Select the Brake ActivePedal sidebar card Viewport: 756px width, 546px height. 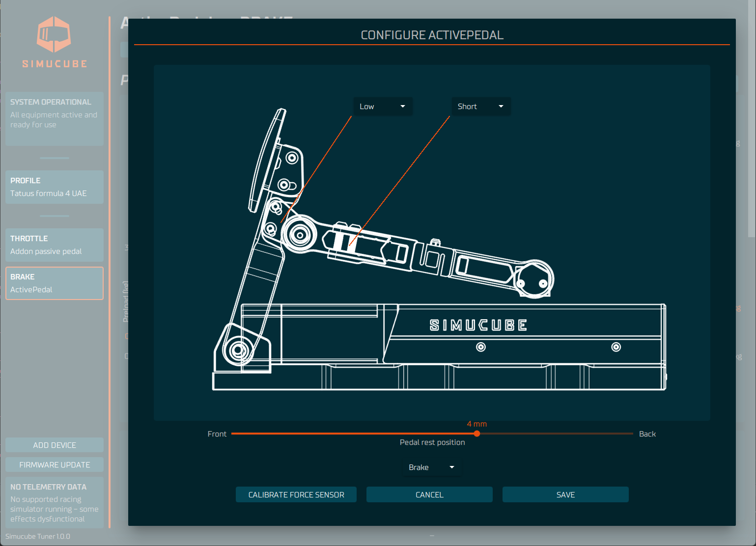click(x=55, y=283)
